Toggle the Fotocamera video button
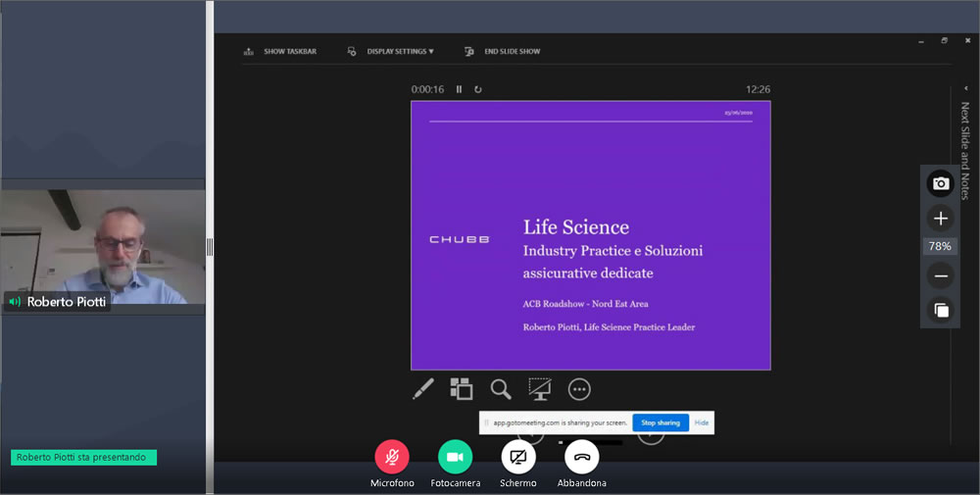Screen dimensions: 980x495 click(455, 457)
